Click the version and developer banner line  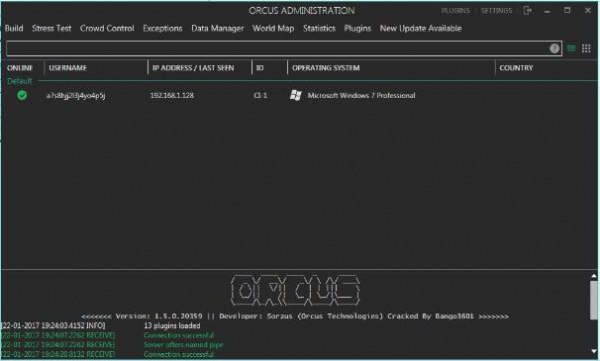[x=295, y=316]
